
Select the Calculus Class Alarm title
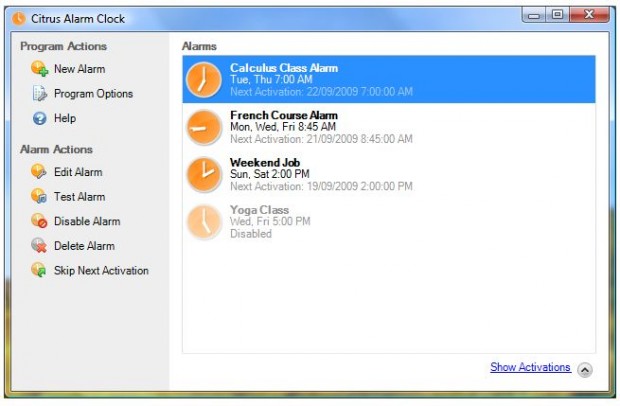point(284,68)
